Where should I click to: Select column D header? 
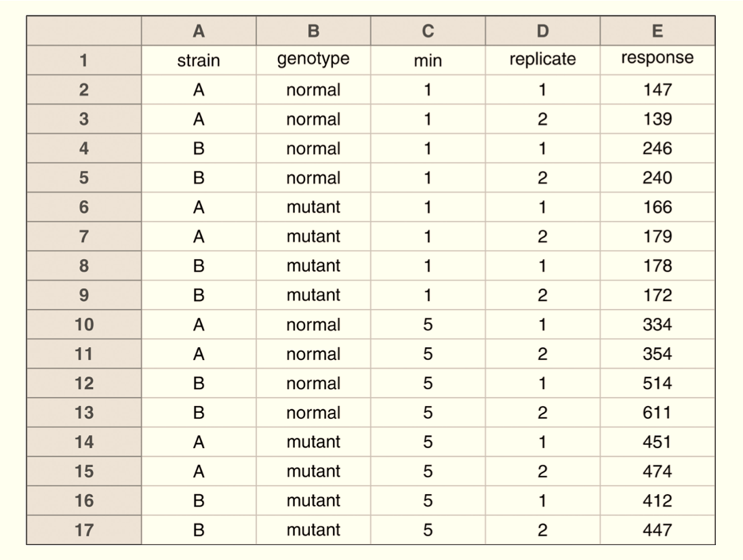point(542,31)
